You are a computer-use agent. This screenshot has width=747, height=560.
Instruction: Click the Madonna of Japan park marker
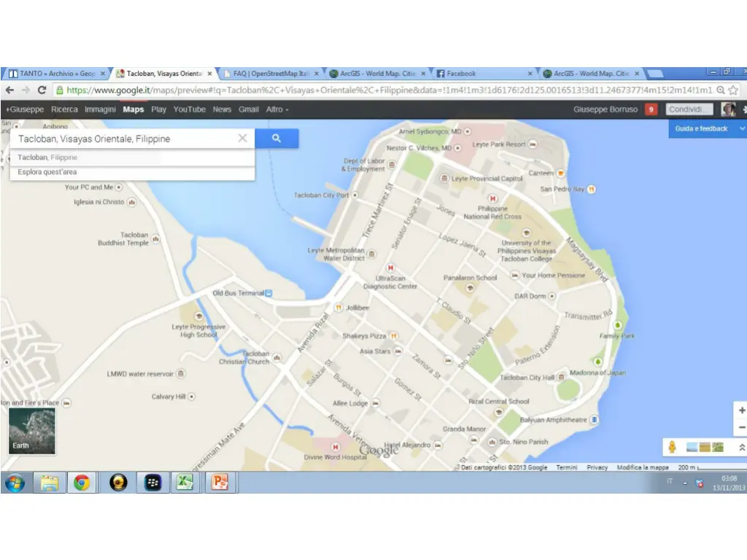[x=598, y=362]
